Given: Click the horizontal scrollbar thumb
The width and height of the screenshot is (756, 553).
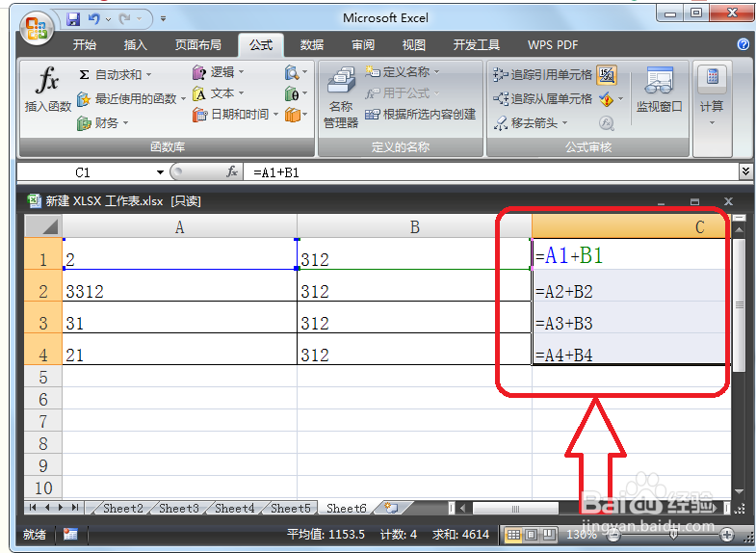Looking at the screenshot, I should tap(515, 508).
